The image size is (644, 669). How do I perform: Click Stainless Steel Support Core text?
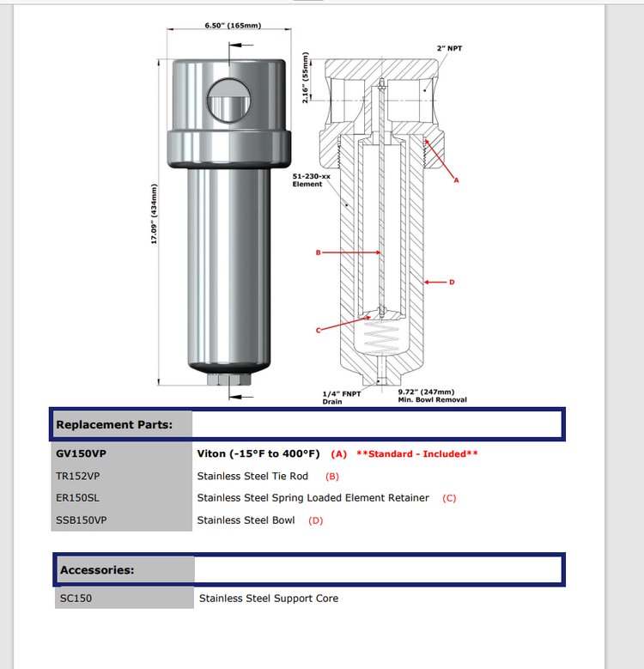tap(268, 599)
